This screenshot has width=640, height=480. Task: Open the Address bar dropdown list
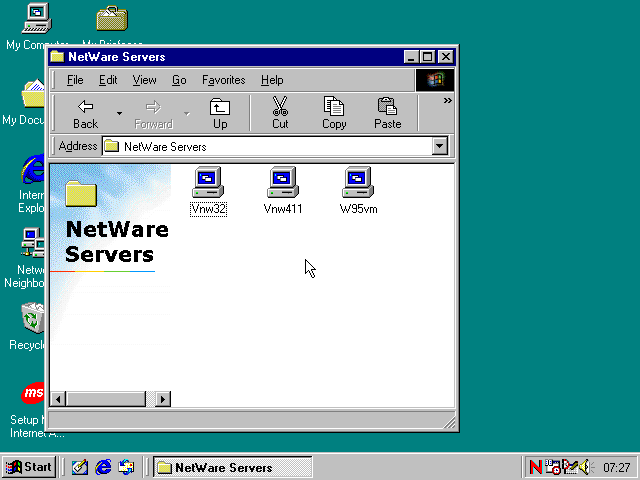tap(440, 146)
